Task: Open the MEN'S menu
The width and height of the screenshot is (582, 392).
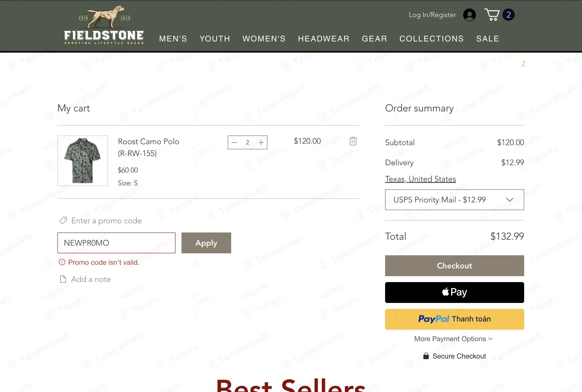Action: [173, 39]
